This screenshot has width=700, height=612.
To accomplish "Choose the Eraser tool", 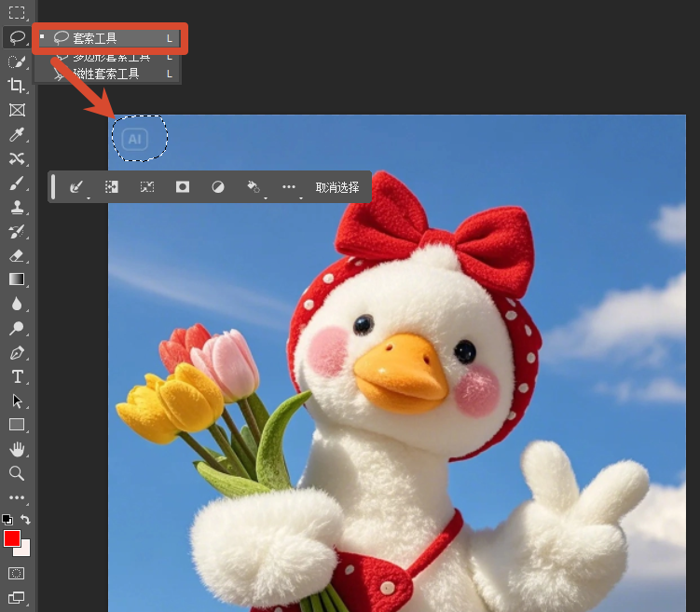I will (17, 256).
